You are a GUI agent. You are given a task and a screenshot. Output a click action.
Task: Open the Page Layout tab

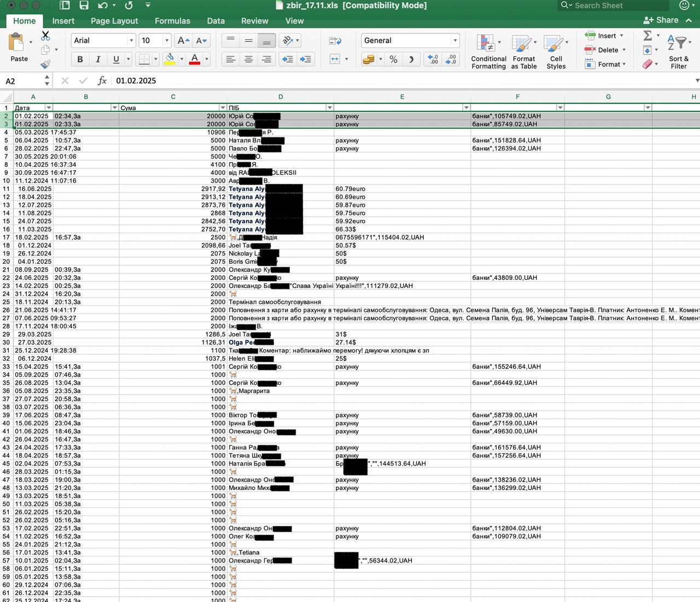tap(114, 21)
